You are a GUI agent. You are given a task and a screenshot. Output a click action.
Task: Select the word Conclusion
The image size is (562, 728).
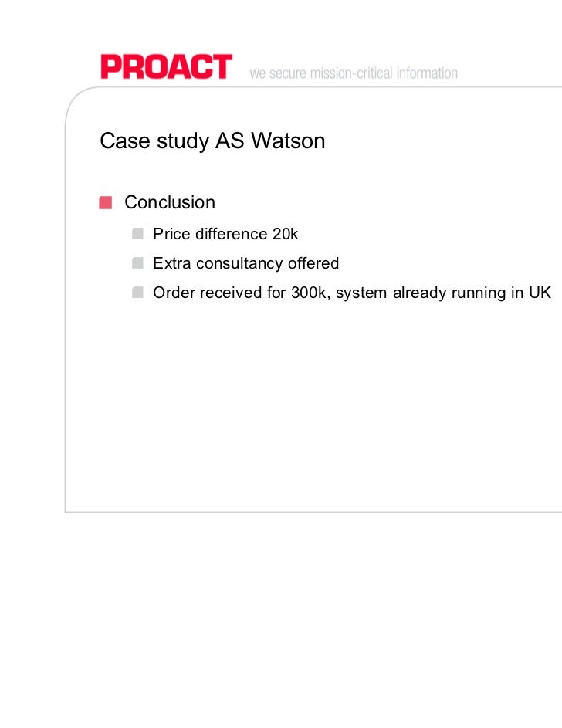click(x=170, y=203)
